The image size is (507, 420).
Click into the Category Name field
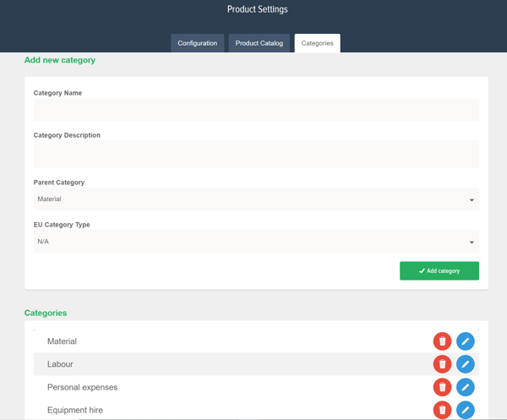(x=256, y=110)
